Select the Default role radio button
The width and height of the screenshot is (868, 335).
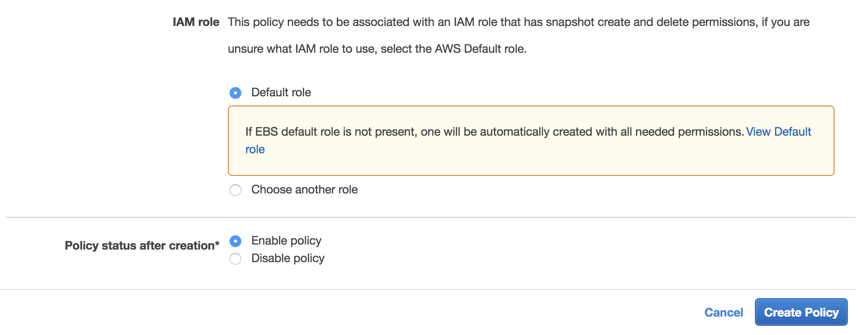click(235, 93)
